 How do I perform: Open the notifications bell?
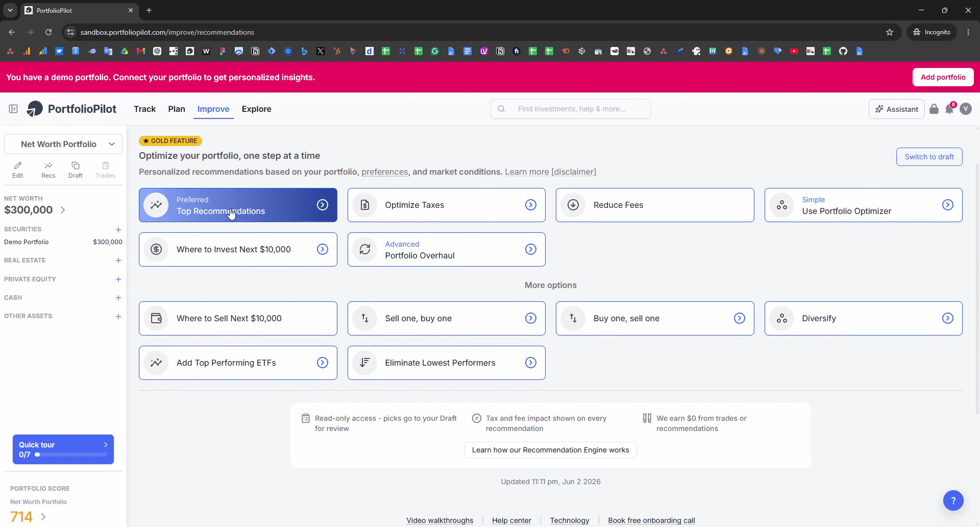click(x=949, y=109)
